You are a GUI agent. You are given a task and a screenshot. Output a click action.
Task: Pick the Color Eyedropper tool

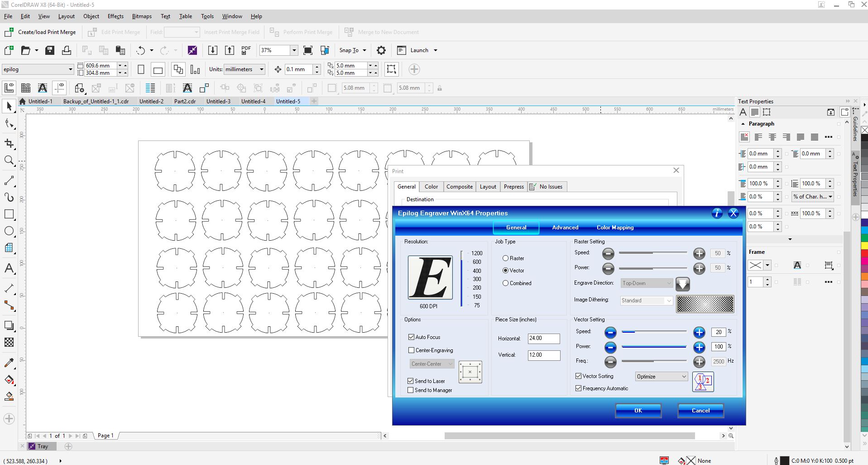click(9, 363)
